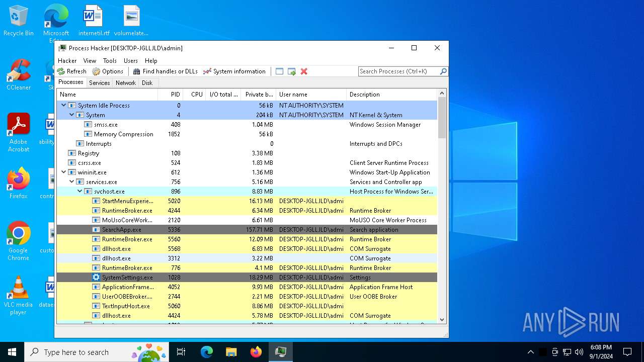This screenshot has height=362, width=644.
Task: Open Microsoft Edge desktop shortcut
Action: click(56, 23)
